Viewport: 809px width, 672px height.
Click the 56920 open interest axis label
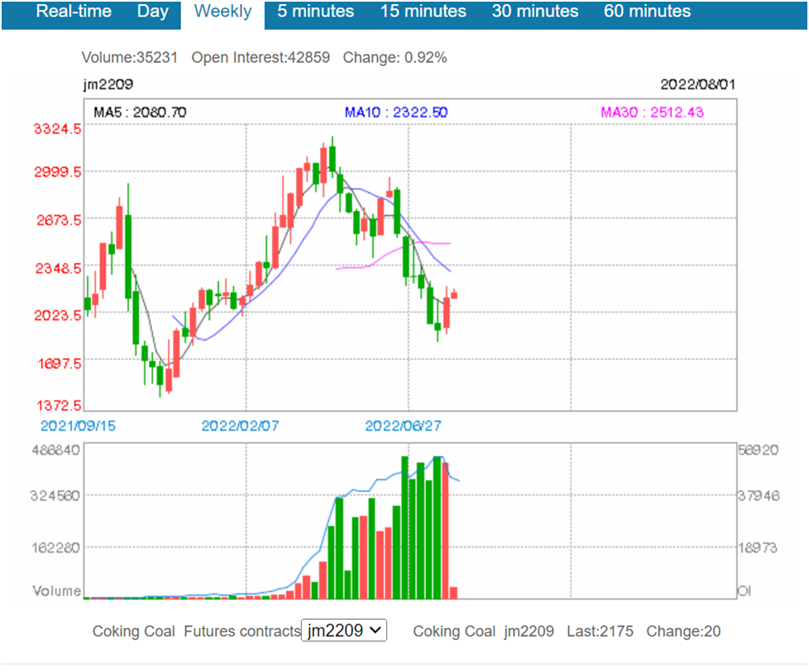tap(758, 450)
